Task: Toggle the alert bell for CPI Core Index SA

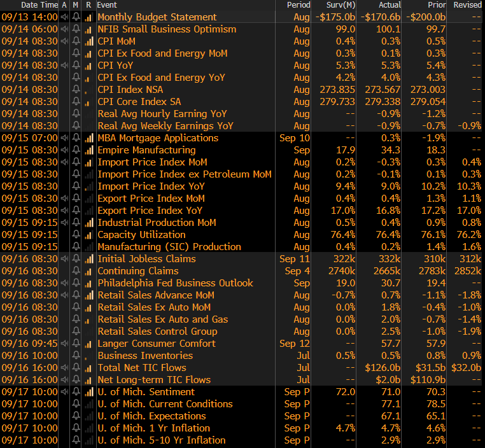Action: (x=76, y=102)
